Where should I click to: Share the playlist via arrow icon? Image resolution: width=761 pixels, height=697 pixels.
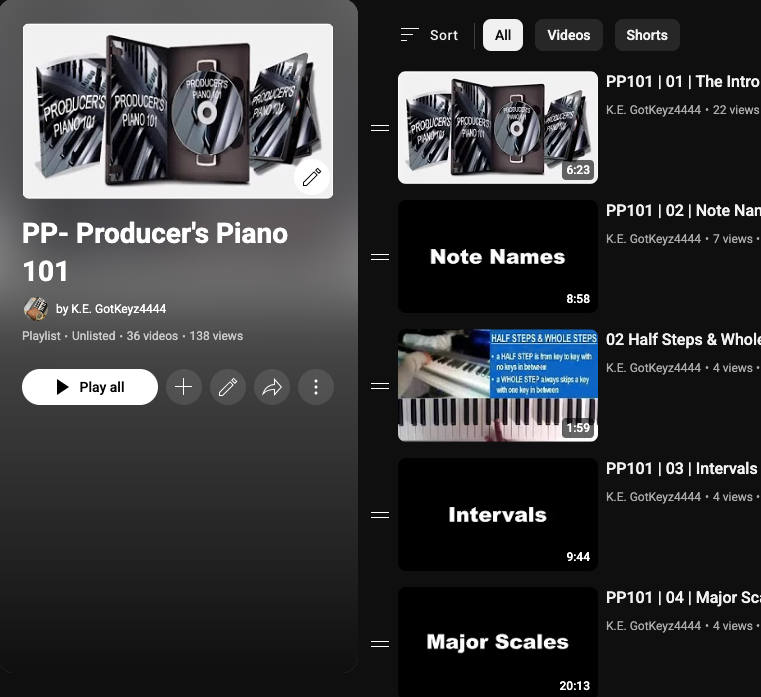click(272, 387)
